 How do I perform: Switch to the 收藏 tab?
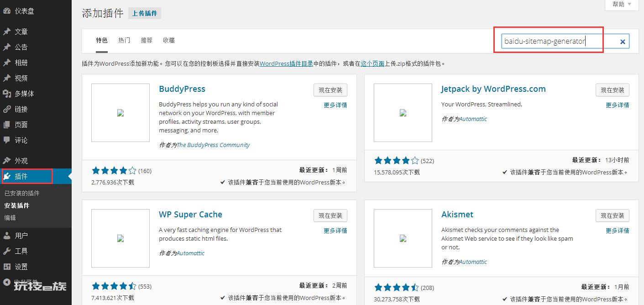point(169,40)
